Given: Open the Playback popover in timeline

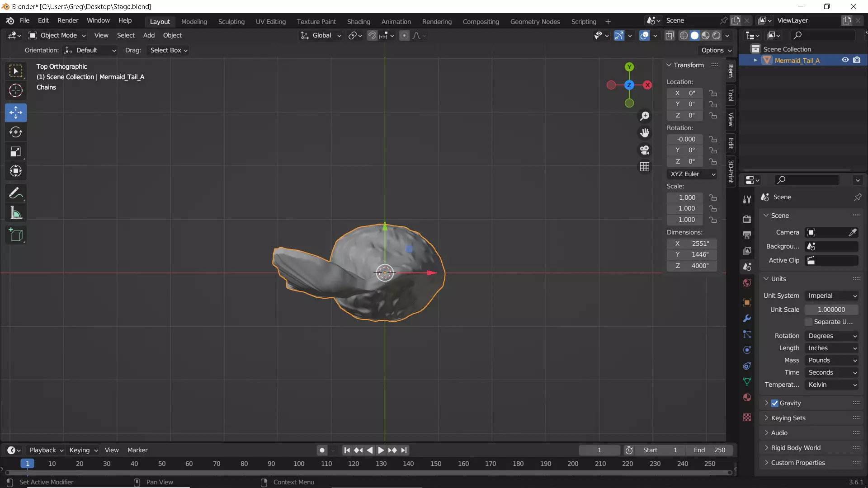Looking at the screenshot, I should tap(46, 450).
